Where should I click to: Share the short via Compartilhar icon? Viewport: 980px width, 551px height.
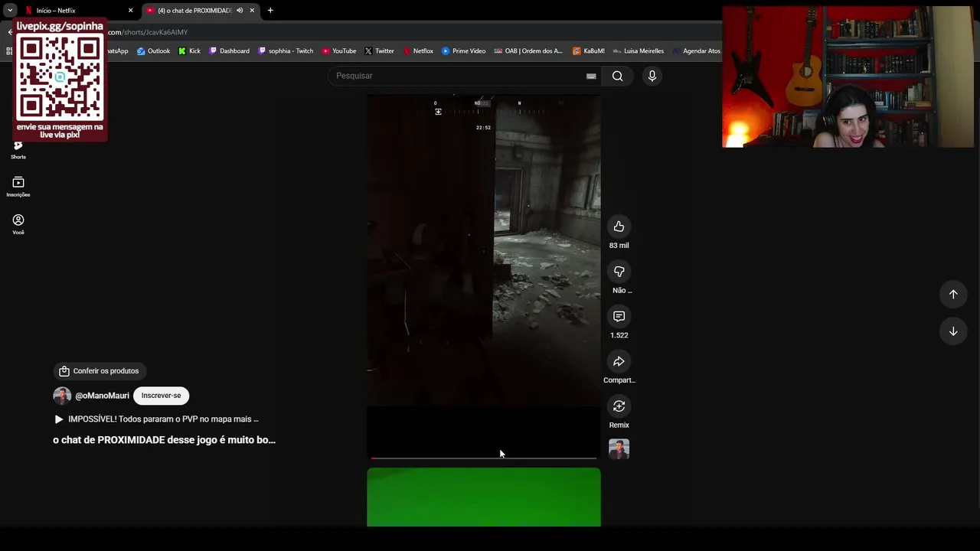(x=619, y=361)
